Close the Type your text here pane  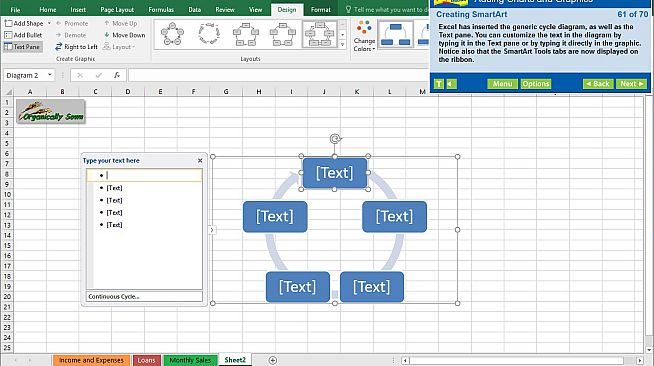pos(200,160)
